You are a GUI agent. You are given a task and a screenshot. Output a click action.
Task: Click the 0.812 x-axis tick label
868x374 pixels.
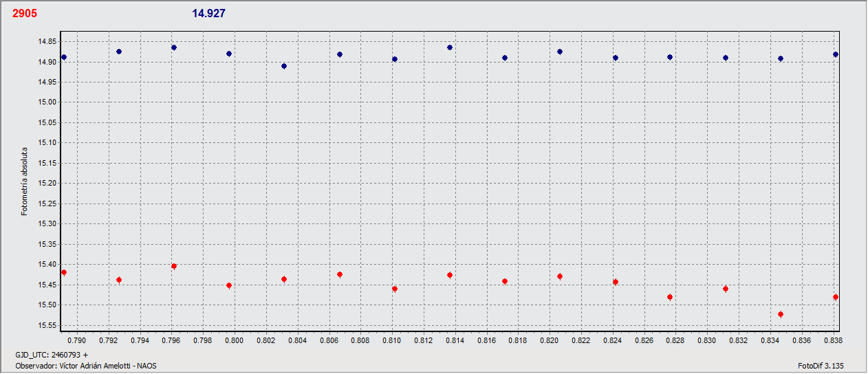[424, 340]
